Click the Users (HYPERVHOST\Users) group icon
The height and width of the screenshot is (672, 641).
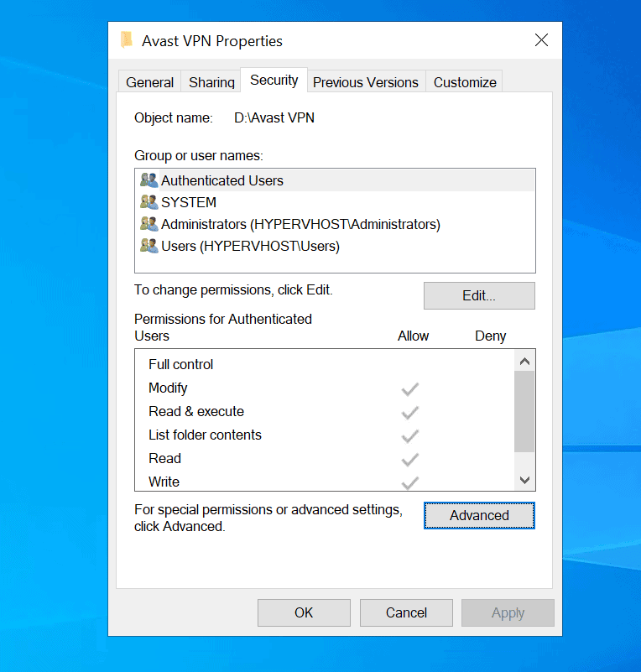click(x=149, y=246)
